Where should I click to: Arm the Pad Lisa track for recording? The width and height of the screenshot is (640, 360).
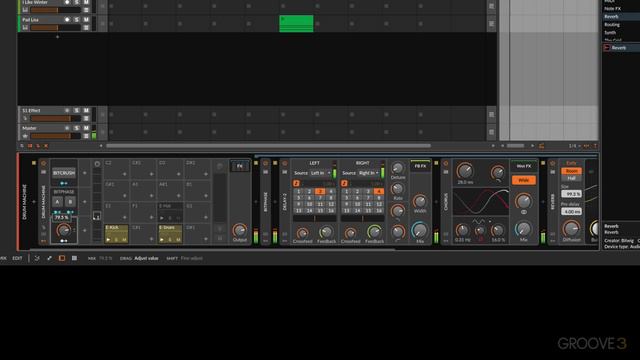click(x=67, y=20)
